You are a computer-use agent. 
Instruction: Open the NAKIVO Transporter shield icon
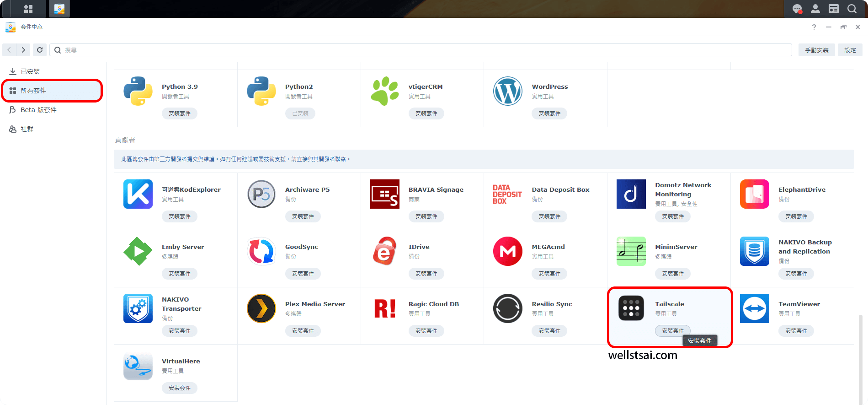138,308
